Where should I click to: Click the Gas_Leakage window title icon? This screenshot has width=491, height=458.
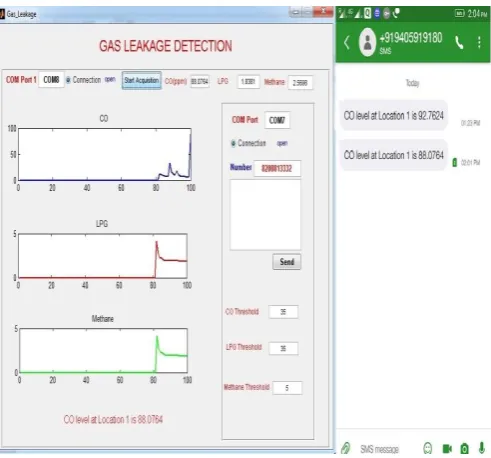(x=2, y=14)
